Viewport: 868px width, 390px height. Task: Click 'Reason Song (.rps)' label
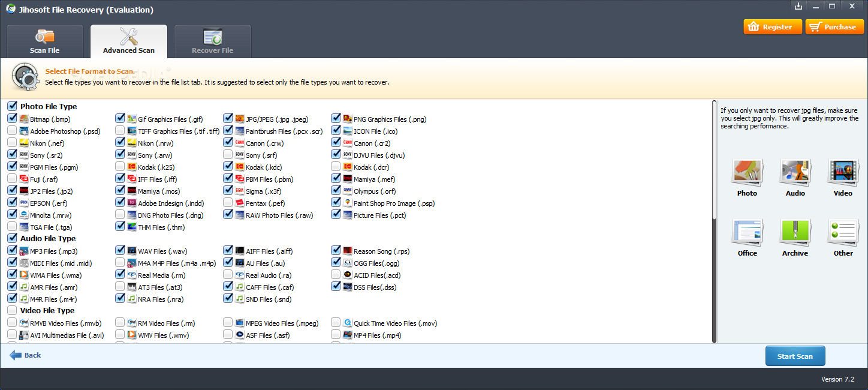tap(382, 251)
